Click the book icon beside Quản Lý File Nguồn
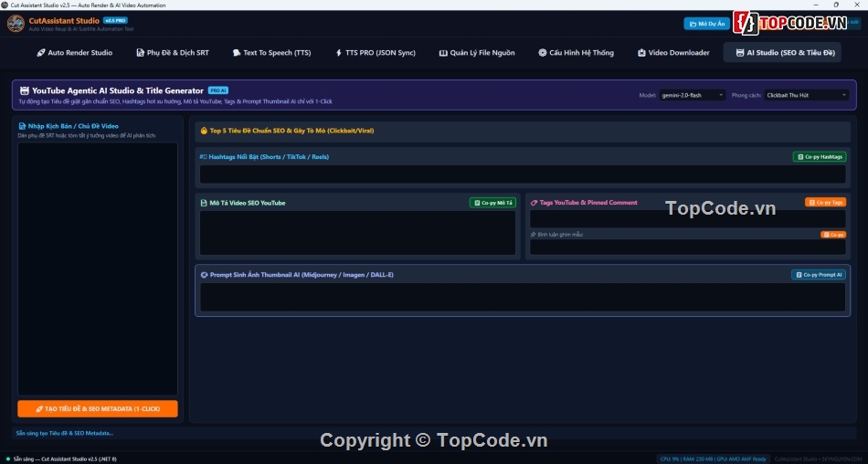 pyautogui.click(x=443, y=53)
